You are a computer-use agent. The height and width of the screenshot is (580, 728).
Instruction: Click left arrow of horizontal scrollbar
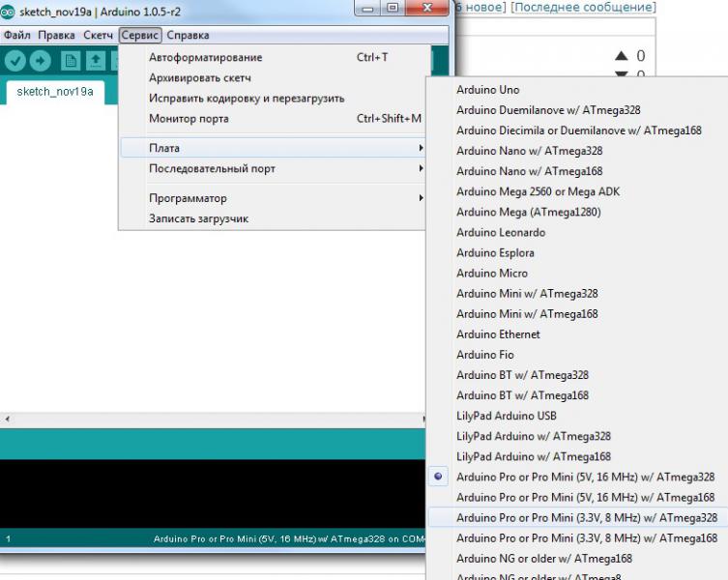click(x=7, y=419)
